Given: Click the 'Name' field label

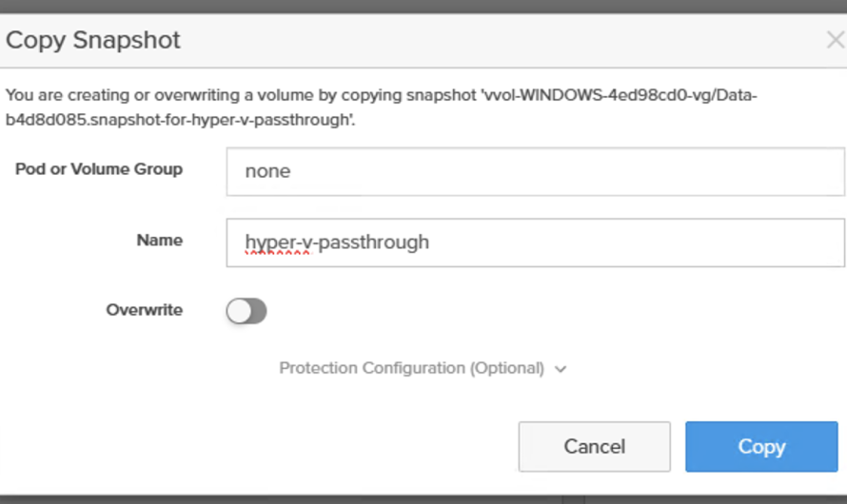Looking at the screenshot, I should point(159,241).
